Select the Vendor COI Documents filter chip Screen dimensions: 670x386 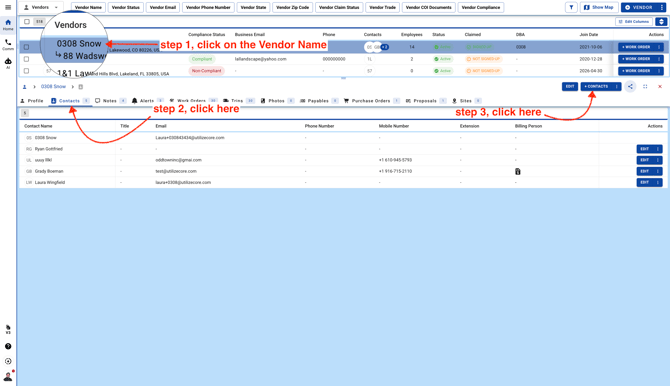coord(429,7)
